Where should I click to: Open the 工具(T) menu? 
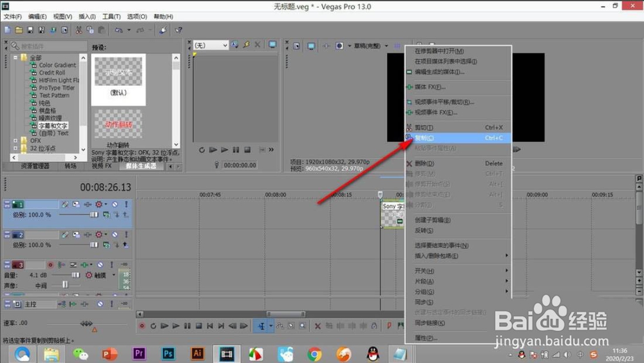(x=111, y=17)
